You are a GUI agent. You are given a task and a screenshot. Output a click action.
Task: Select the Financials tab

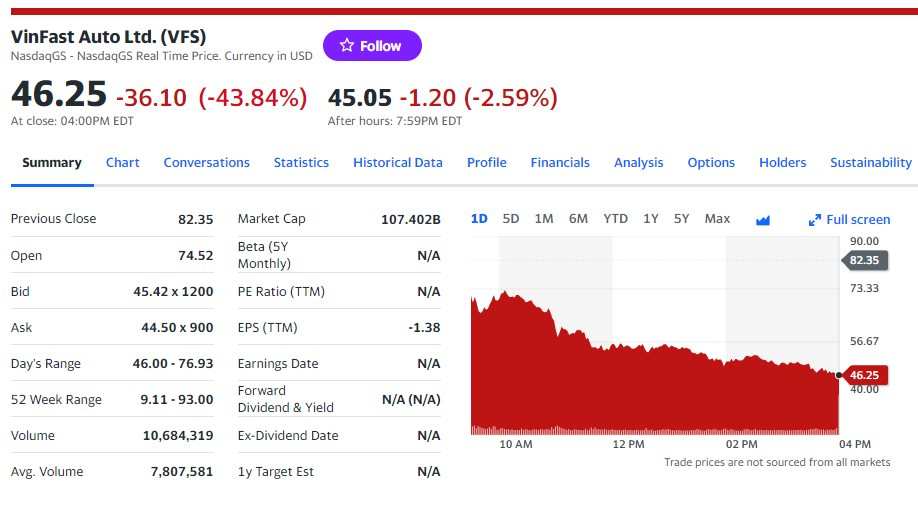coord(560,163)
